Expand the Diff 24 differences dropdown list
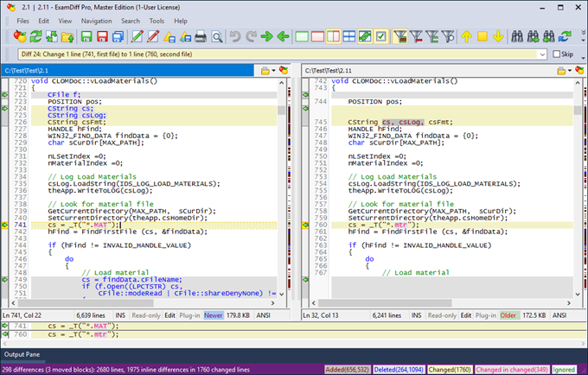 click(542, 54)
